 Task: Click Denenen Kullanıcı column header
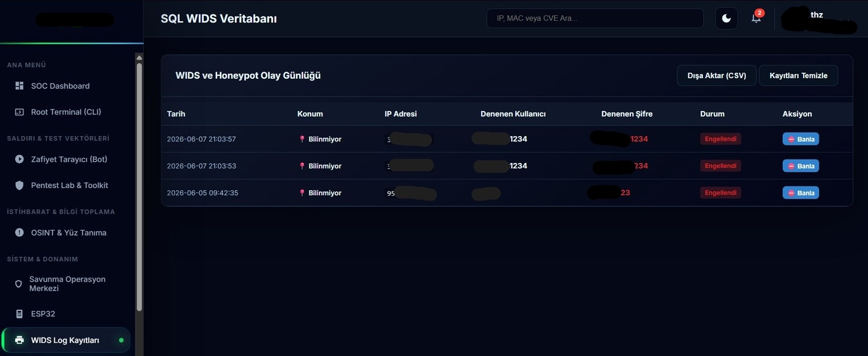coord(513,114)
